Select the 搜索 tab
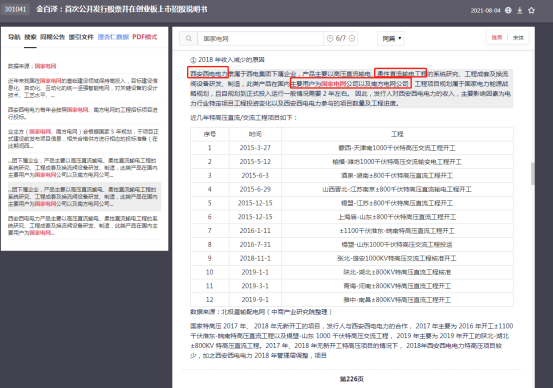The width and height of the screenshot is (553, 388). [x=30, y=37]
